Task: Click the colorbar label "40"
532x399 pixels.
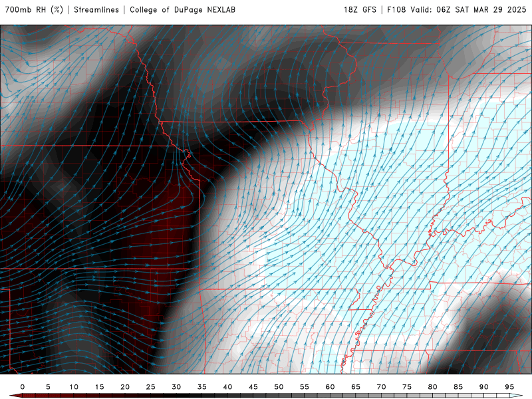Action: point(227,387)
